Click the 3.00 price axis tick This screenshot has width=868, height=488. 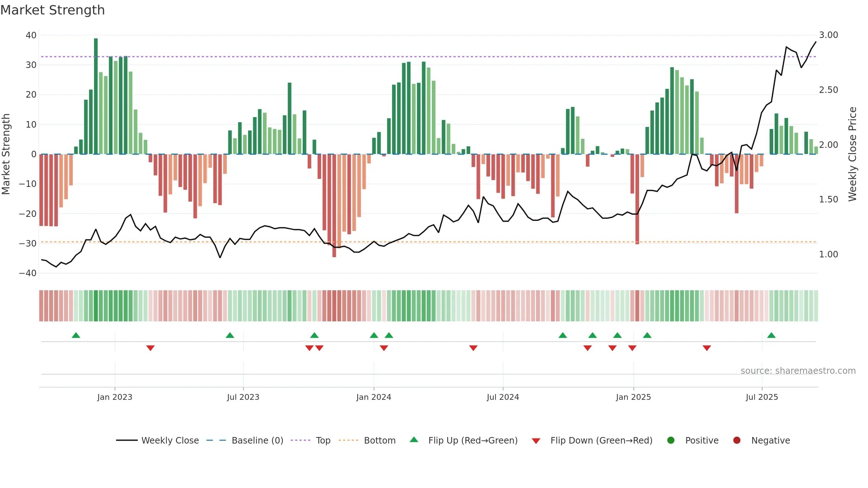click(x=829, y=35)
